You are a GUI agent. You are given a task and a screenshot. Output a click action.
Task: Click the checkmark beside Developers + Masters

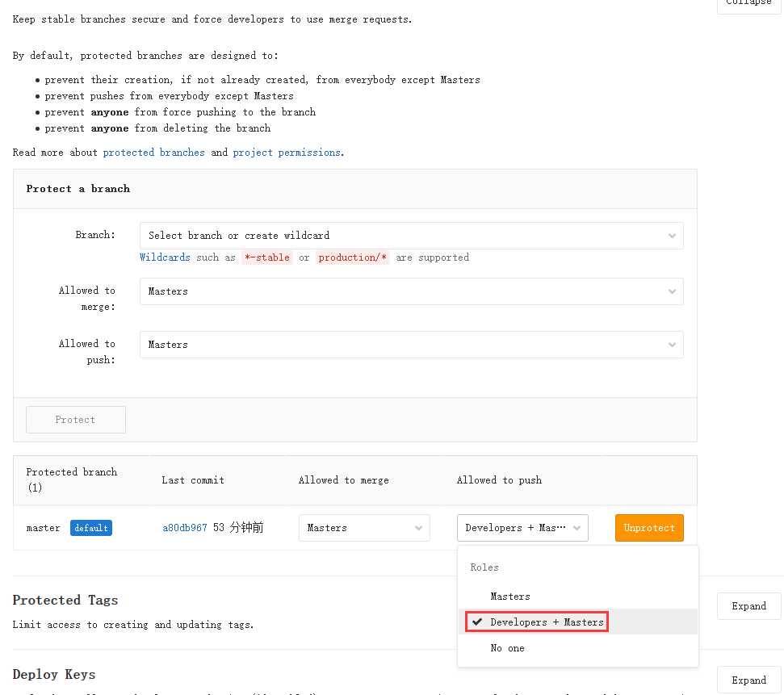tap(477, 622)
